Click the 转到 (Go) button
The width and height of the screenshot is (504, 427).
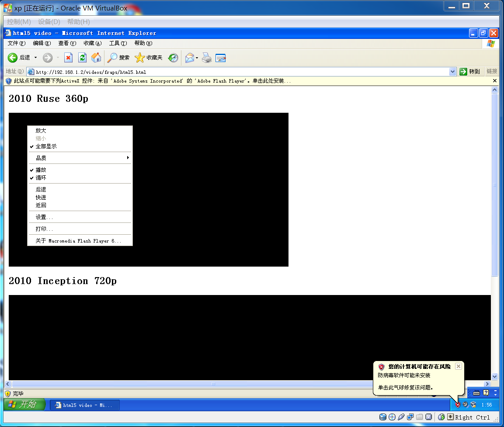pyautogui.click(x=470, y=72)
